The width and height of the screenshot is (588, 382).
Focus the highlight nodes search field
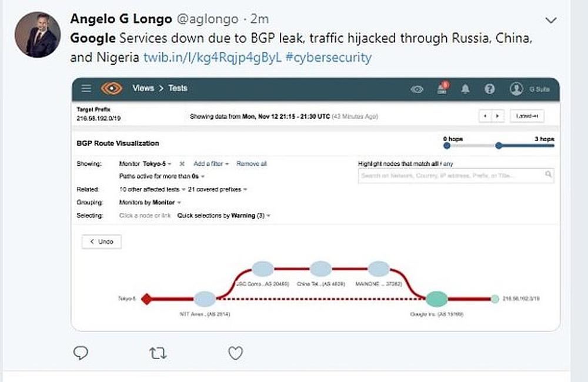tap(453, 175)
